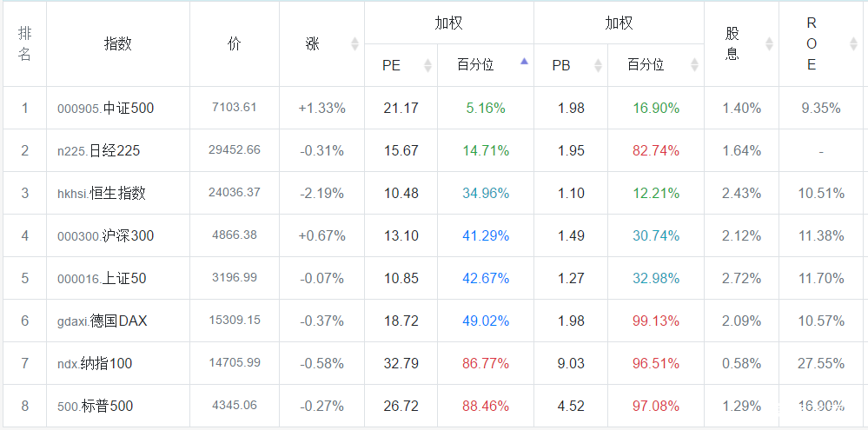The image size is (868, 430).
Task: Click PB value 1.10
Action: click(572, 193)
